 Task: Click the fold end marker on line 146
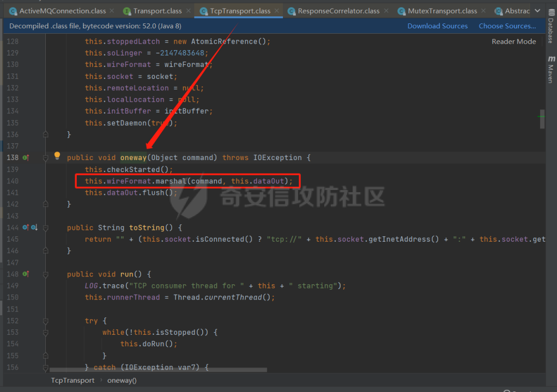[45, 251]
